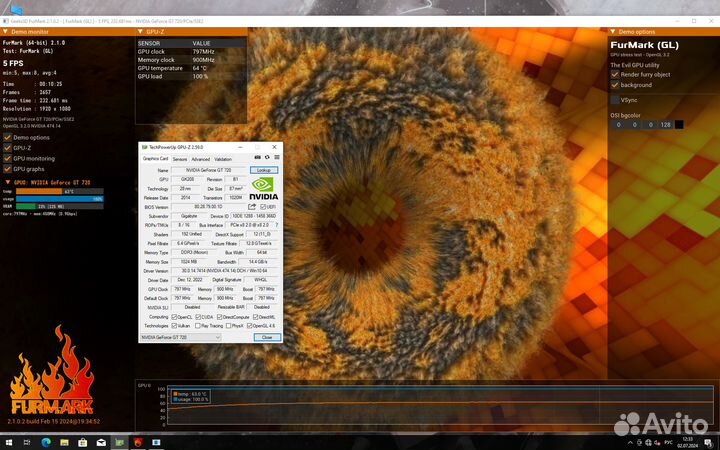This screenshot has height=450, width=720.
Task: Click the Bus Interface question mark icon
Action: [275, 225]
